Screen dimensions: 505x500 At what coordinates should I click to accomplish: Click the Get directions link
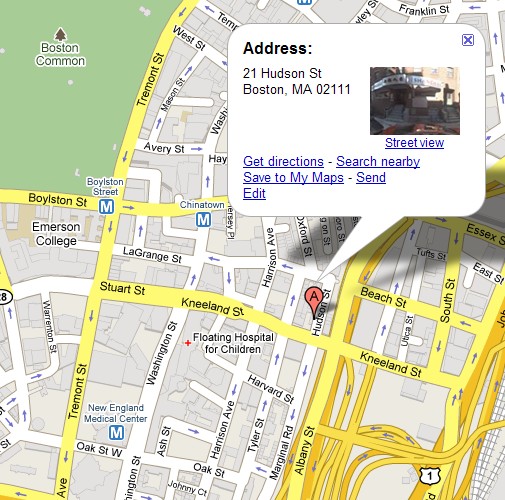(283, 161)
